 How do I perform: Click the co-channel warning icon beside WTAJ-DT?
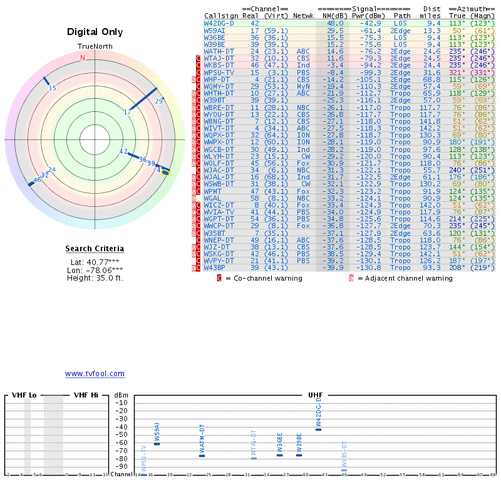pos(199,59)
